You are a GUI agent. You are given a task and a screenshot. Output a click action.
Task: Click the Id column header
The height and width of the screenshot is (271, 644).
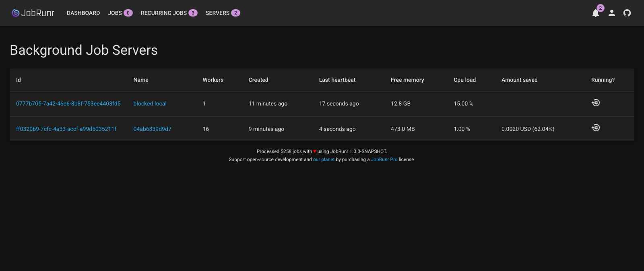click(19, 80)
